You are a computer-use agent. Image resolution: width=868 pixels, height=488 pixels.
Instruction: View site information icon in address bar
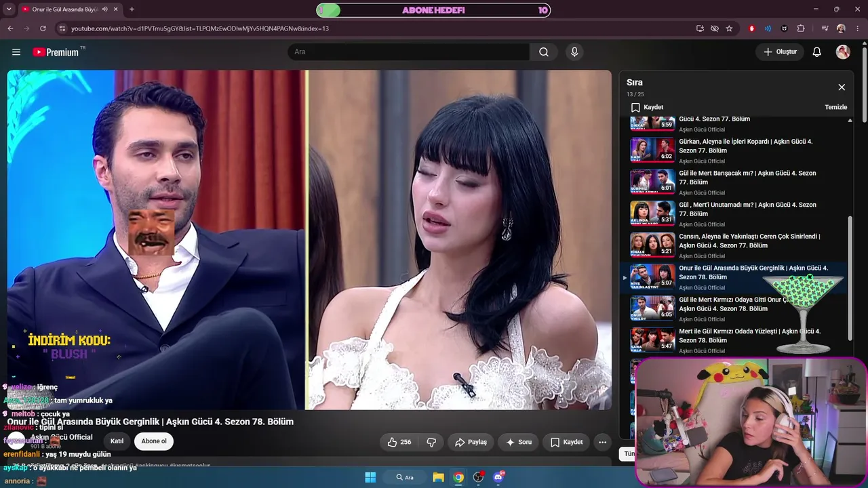62,28
